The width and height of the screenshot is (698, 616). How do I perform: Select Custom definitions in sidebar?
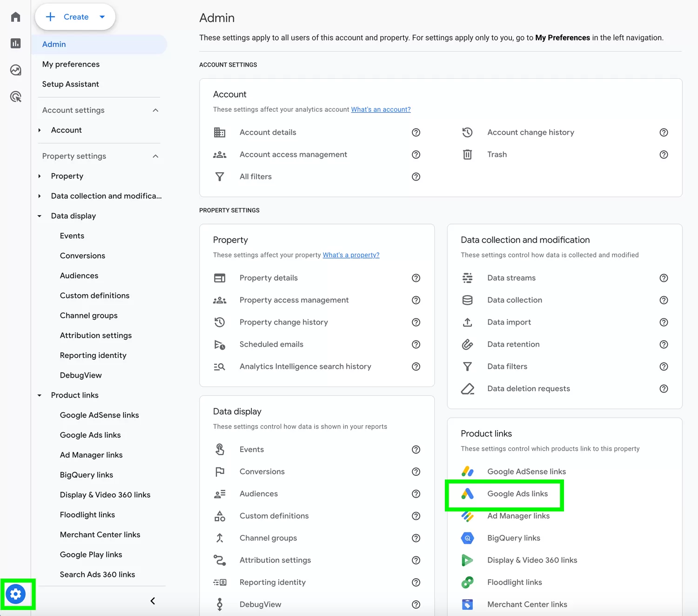click(x=94, y=296)
